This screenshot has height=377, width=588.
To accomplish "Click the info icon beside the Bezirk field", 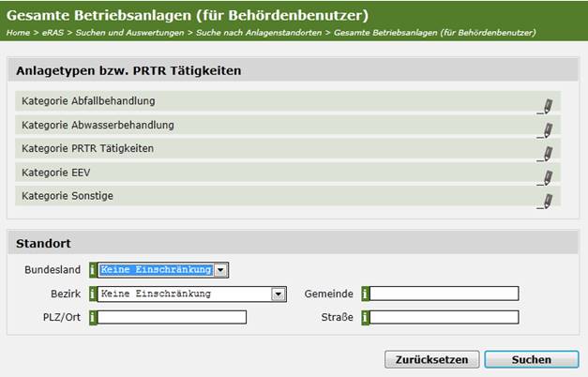I will [x=93, y=294].
